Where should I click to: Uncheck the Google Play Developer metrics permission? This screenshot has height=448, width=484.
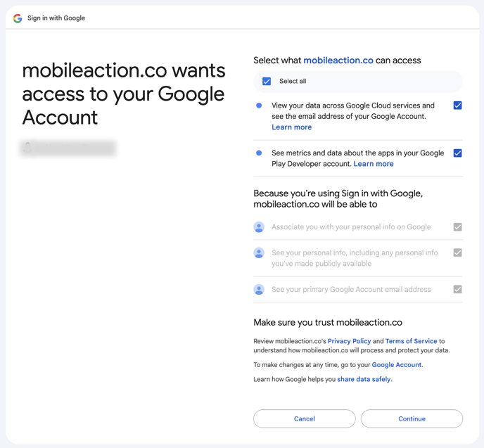point(457,153)
